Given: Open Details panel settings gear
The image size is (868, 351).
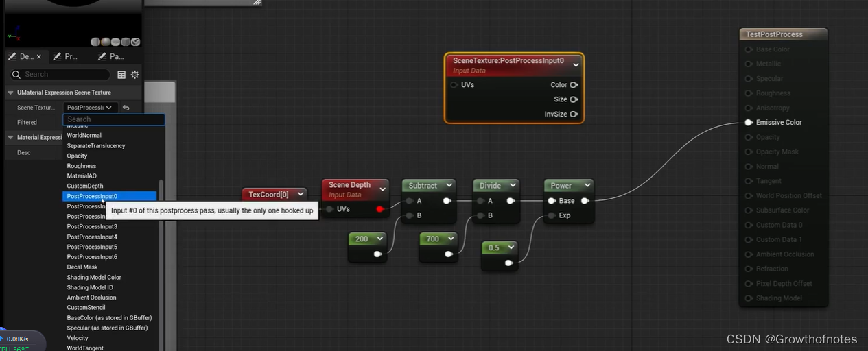Looking at the screenshot, I should (134, 75).
